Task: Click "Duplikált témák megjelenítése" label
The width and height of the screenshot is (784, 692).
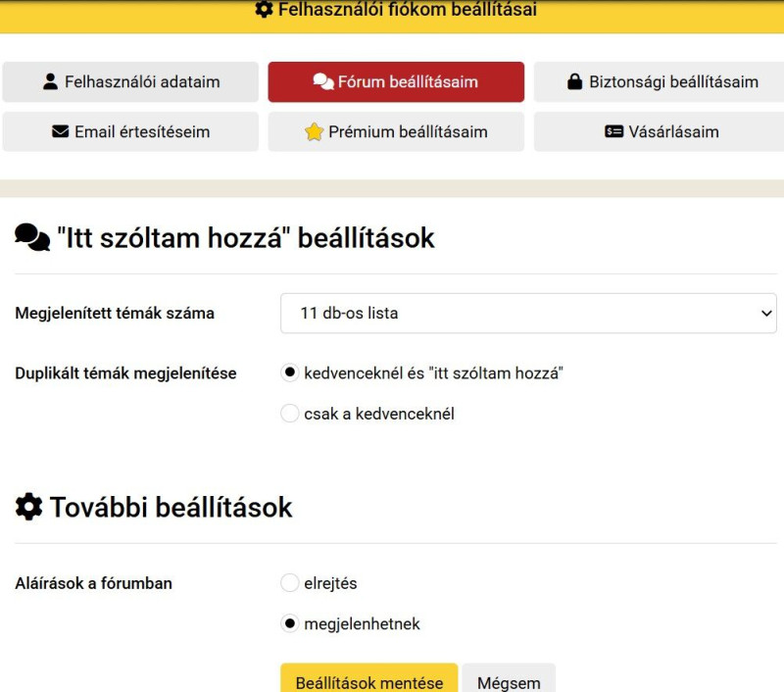Action: click(125, 373)
